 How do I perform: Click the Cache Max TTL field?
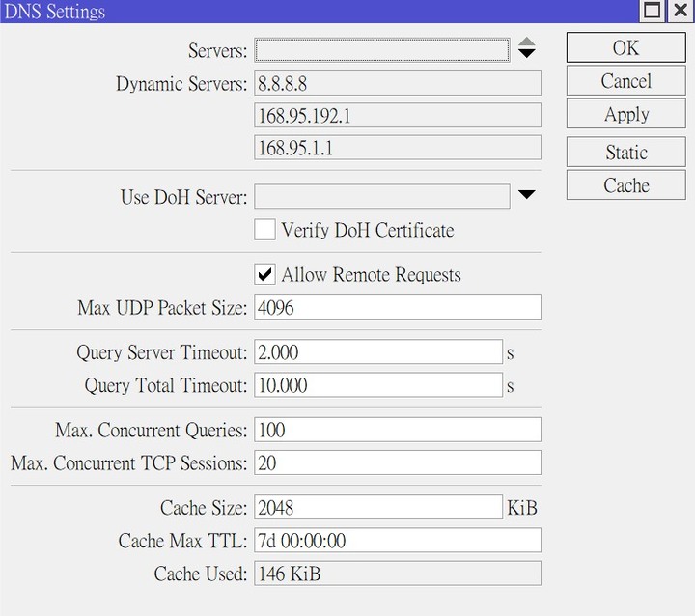398,540
